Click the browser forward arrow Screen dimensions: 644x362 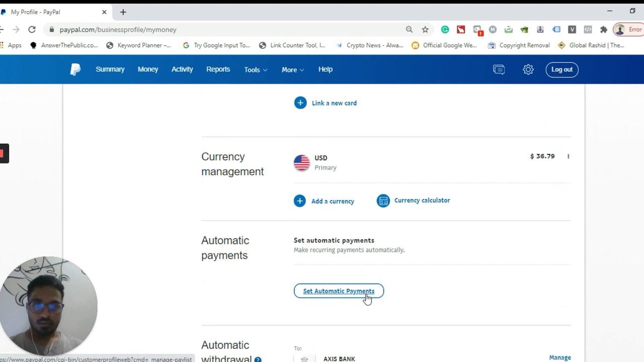click(x=16, y=30)
